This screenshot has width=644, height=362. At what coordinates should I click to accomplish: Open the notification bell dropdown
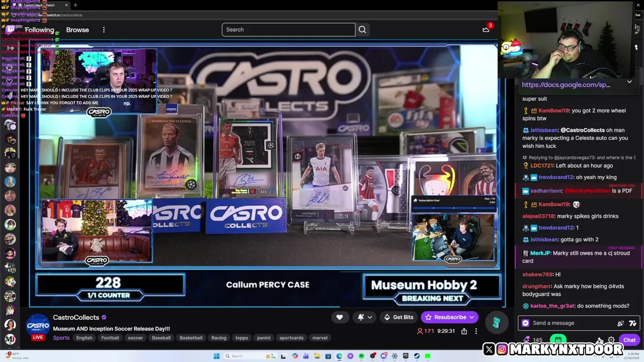point(365,317)
